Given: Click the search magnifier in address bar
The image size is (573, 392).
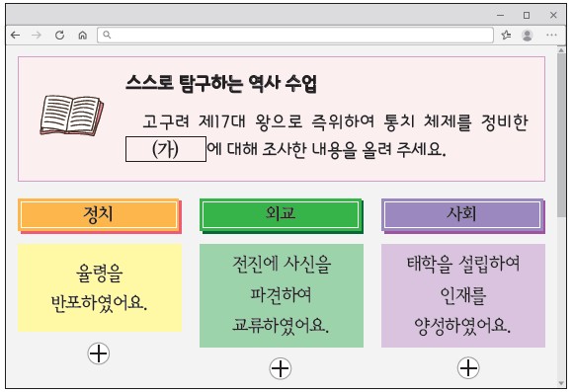Looking at the screenshot, I should pos(107,35).
